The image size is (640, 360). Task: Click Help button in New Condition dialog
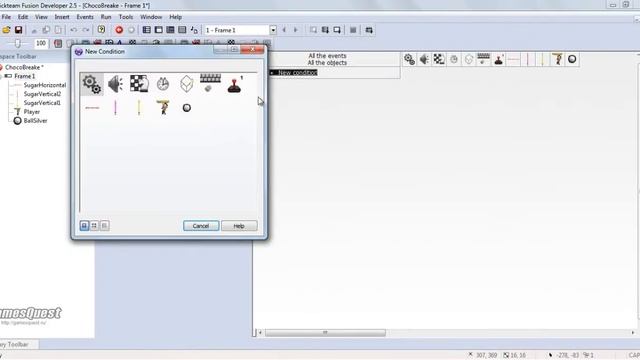point(239,226)
